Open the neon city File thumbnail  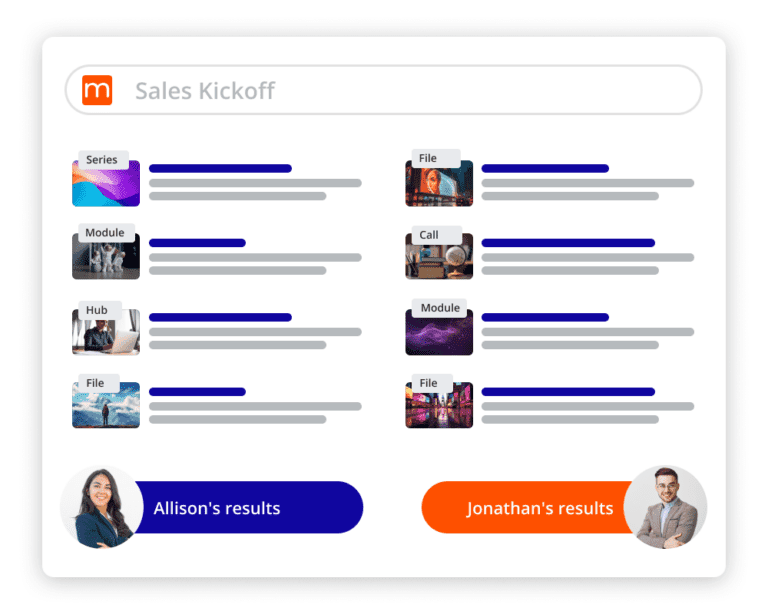[438, 407]
